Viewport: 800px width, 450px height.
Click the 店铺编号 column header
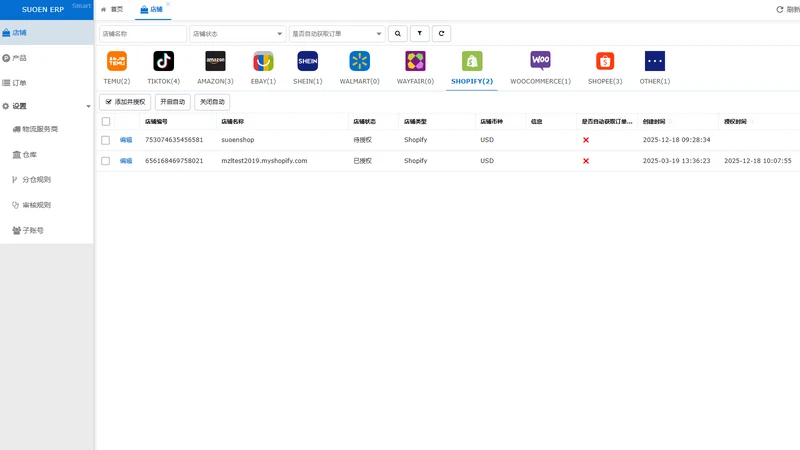click(x=156, y=121)
